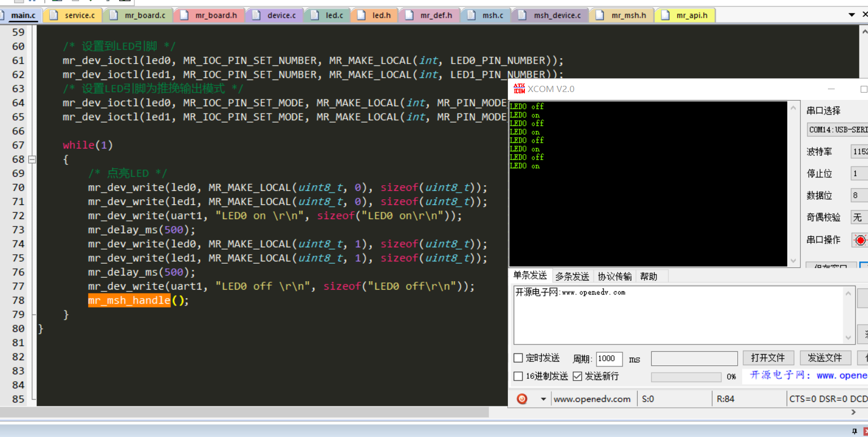Click the red serial port open/close indicator
Viewport: 868px width, 437px height.
tap(860, 240)
